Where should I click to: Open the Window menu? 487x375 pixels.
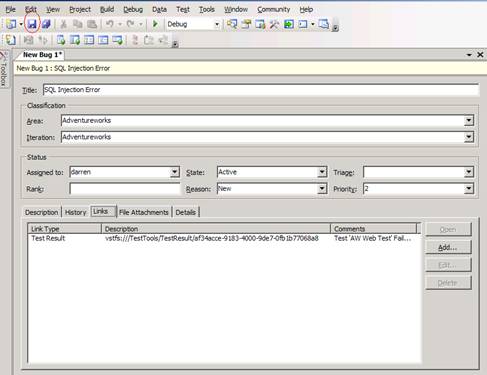236,9
